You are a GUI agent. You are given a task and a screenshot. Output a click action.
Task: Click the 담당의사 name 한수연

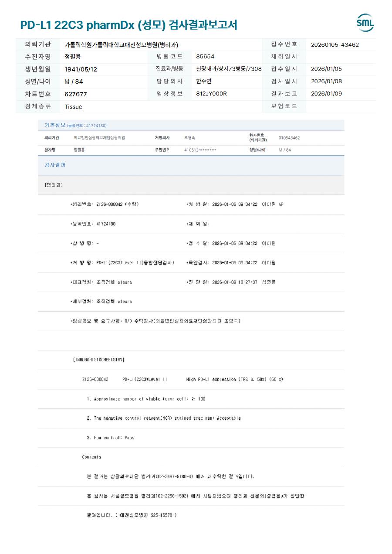(x=204, y=81)
